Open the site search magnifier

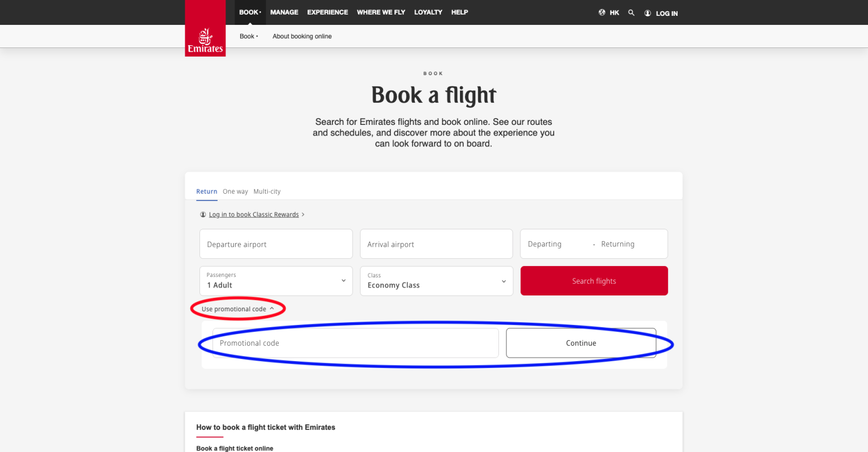631,12
